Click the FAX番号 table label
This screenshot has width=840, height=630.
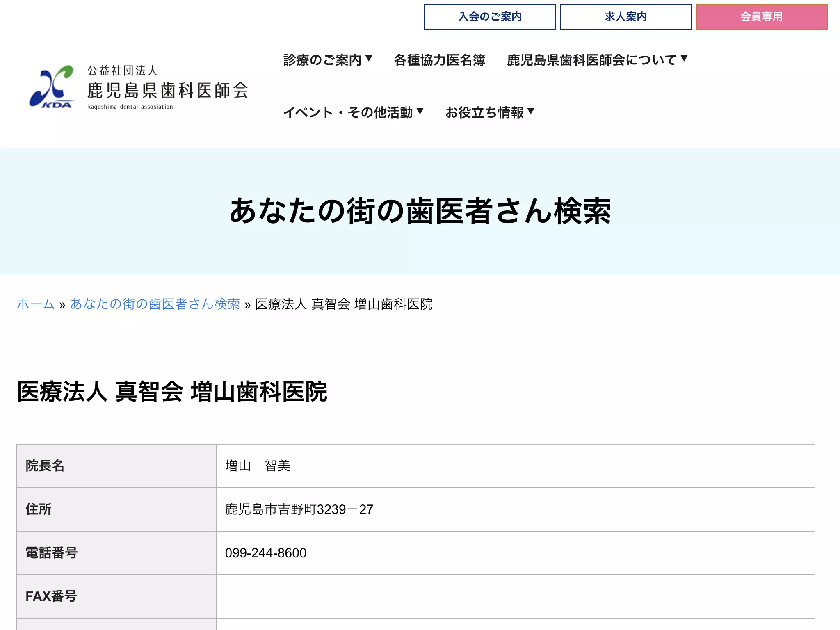[x=51, y=596]
